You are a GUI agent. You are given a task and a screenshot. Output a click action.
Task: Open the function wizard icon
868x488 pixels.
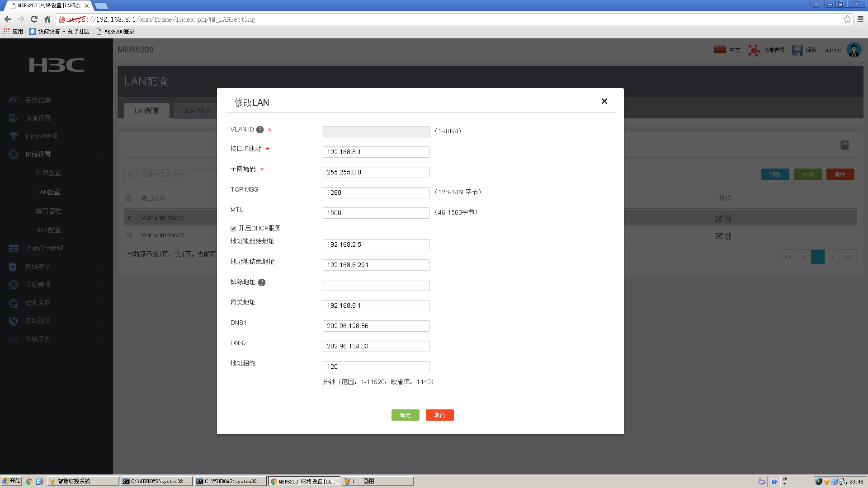tap(754, 50)
